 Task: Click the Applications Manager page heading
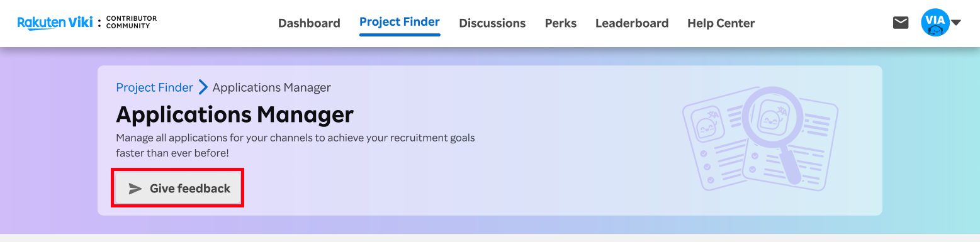235,115
